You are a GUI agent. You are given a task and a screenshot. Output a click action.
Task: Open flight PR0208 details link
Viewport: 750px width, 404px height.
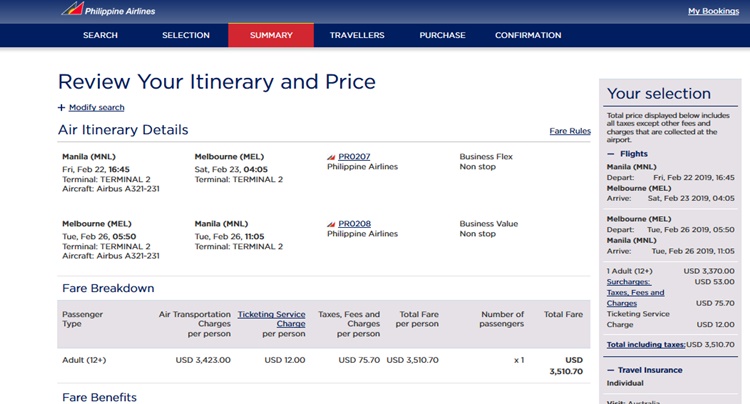(x=354, y=224)
